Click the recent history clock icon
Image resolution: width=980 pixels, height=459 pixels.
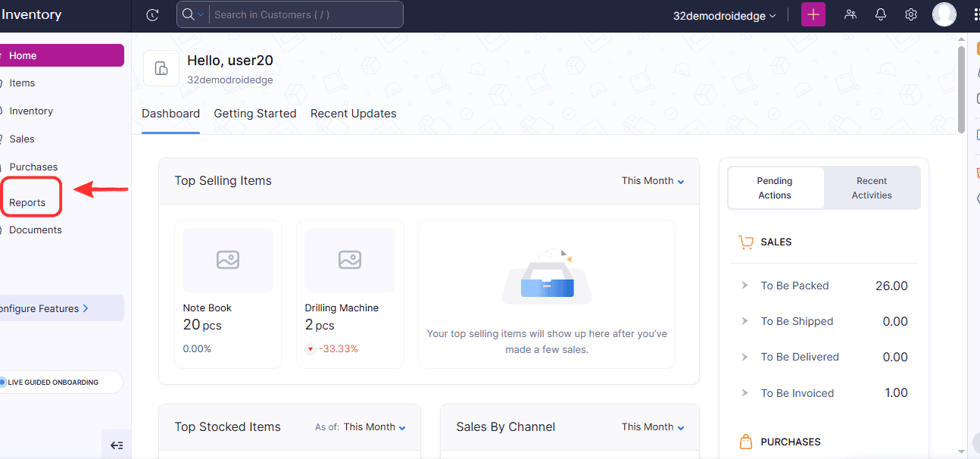(x=153, y=15)
